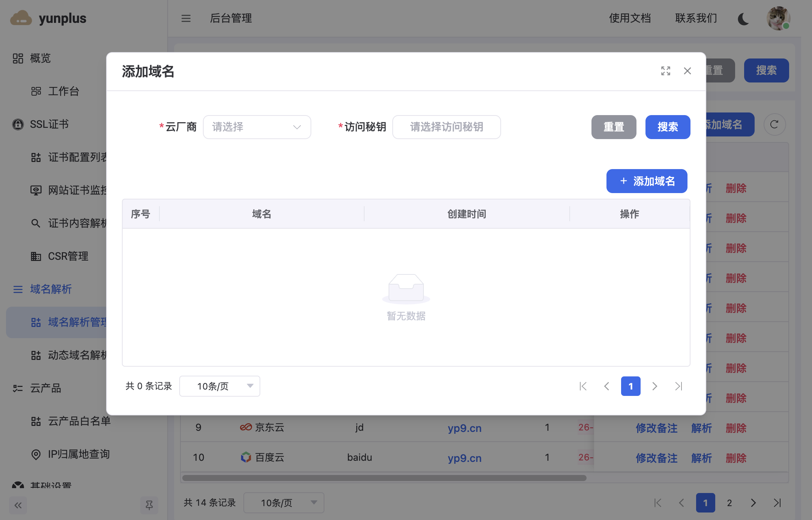Open yp9.cn link in 京东云 row

click(x=464, y=428)
